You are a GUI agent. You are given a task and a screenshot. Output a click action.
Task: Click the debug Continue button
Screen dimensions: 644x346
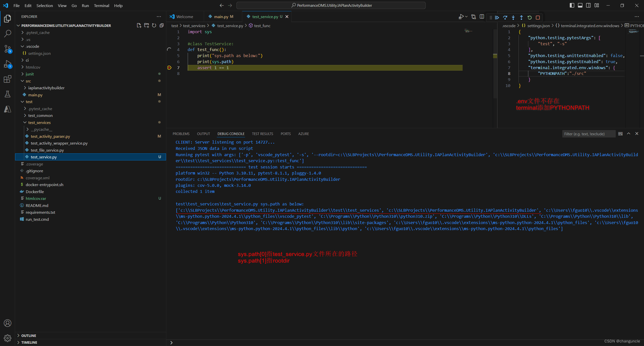pyautogui.click(x=497, y=17)
